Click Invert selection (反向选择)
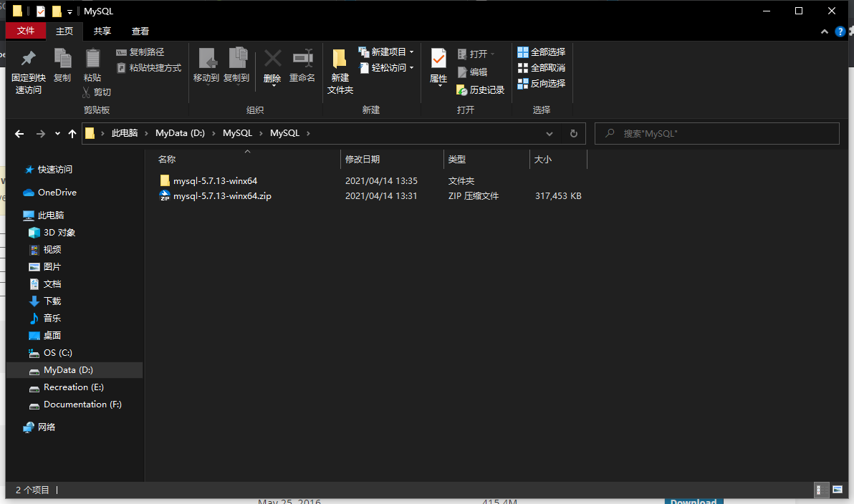The image size is (854, 504). [542, 83]
